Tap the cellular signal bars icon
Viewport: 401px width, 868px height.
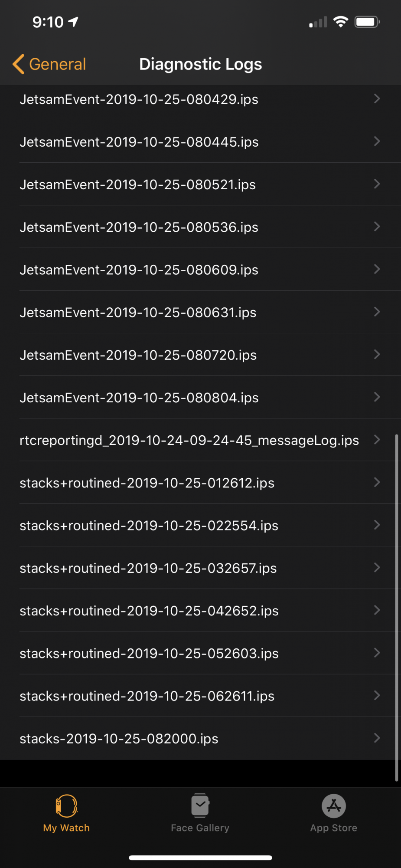tap(318, 22)
